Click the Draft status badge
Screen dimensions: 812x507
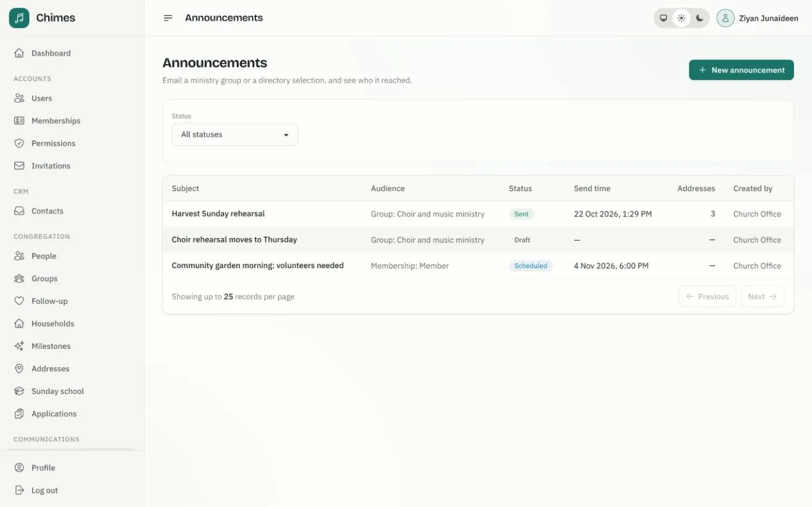coord(522,240)
